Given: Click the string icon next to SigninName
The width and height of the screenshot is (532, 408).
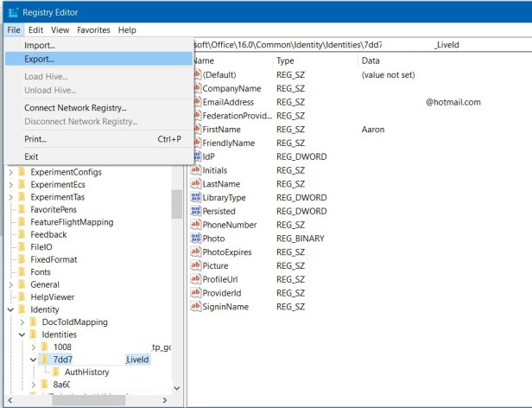Looking at the screenshot, I should (x=195, y=307).
